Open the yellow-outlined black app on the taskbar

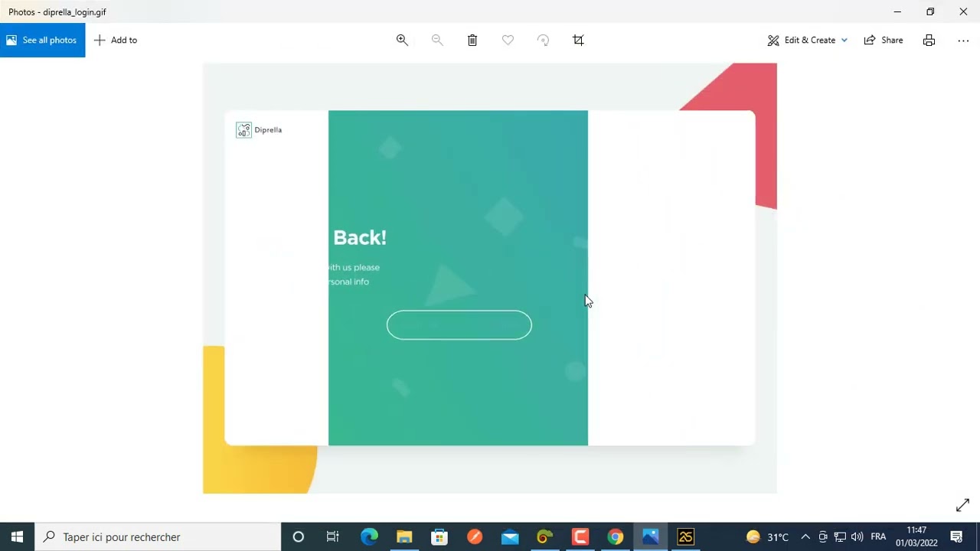(x=686, y=536)
